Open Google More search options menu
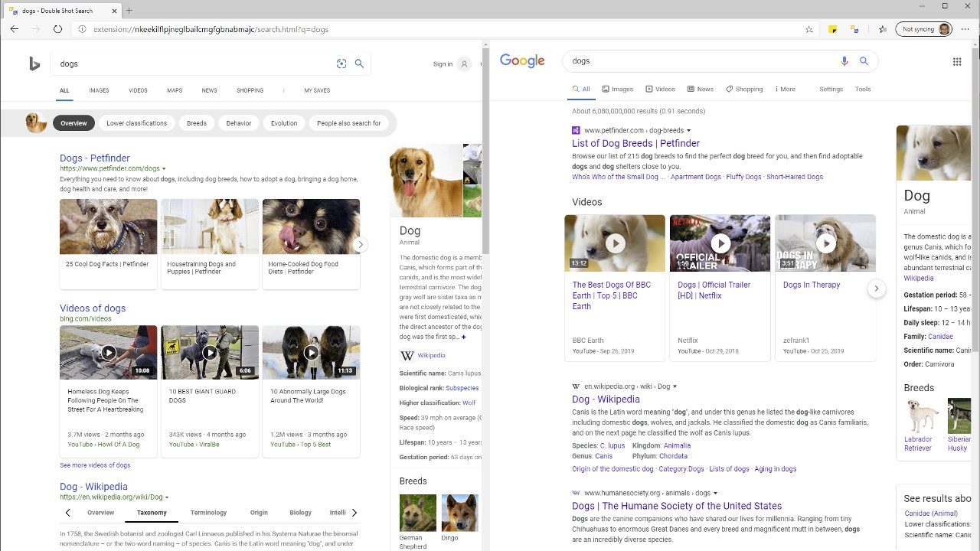980x551 pixels. point(785,90)
